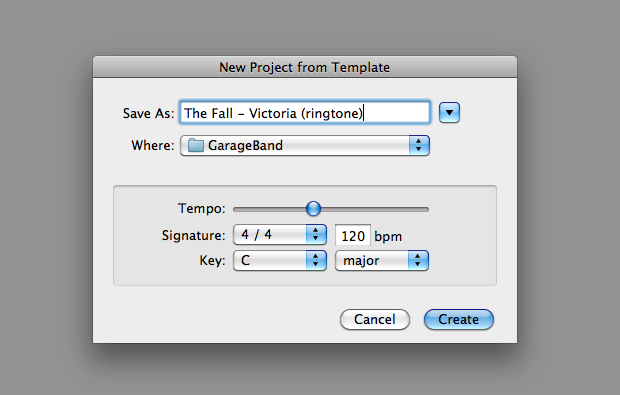Click the bpm label next to tempo field
The width and height of the screenshot is (620, 395).
tap(388, 236)
